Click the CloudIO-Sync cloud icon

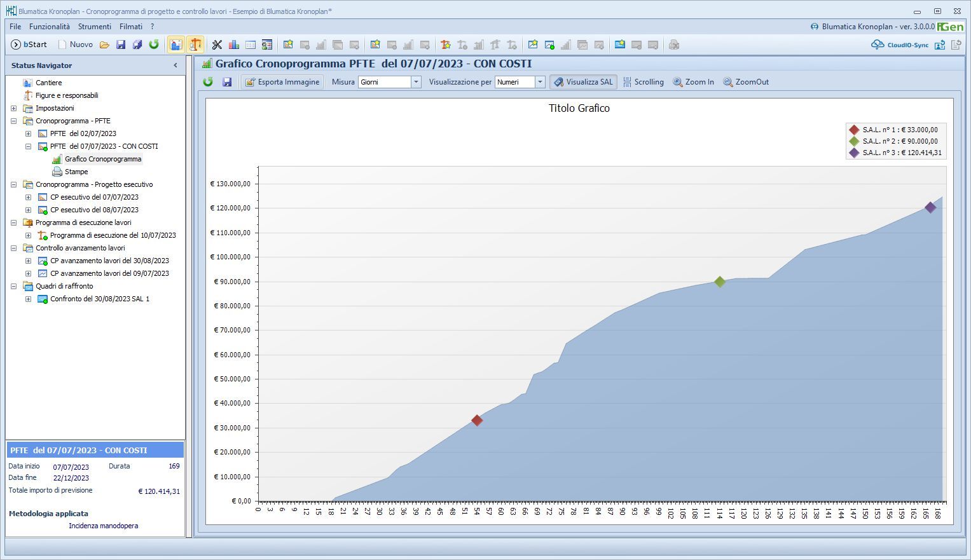tap(878, 44)
